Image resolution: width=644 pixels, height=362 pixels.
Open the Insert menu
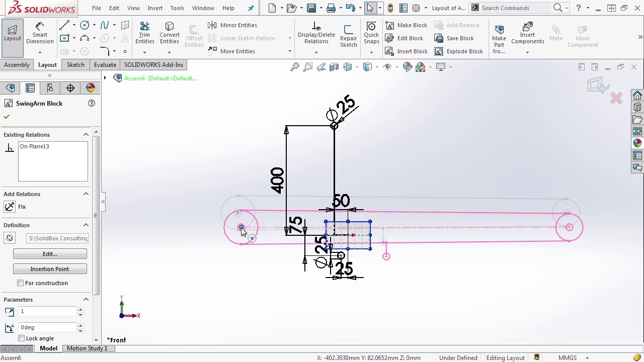[155, 8]
